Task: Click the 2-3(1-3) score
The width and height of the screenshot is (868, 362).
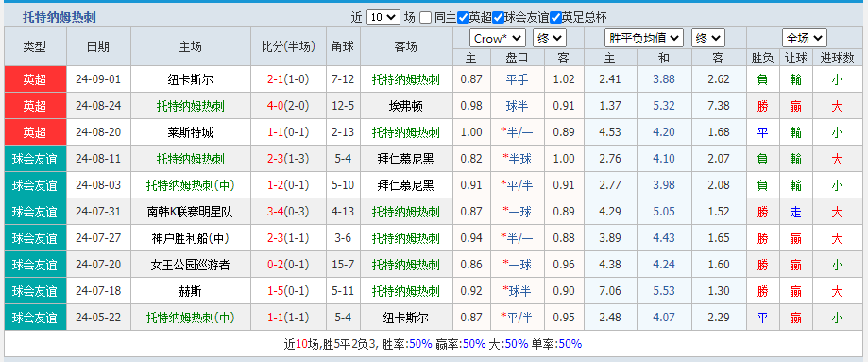Action: 288,159
